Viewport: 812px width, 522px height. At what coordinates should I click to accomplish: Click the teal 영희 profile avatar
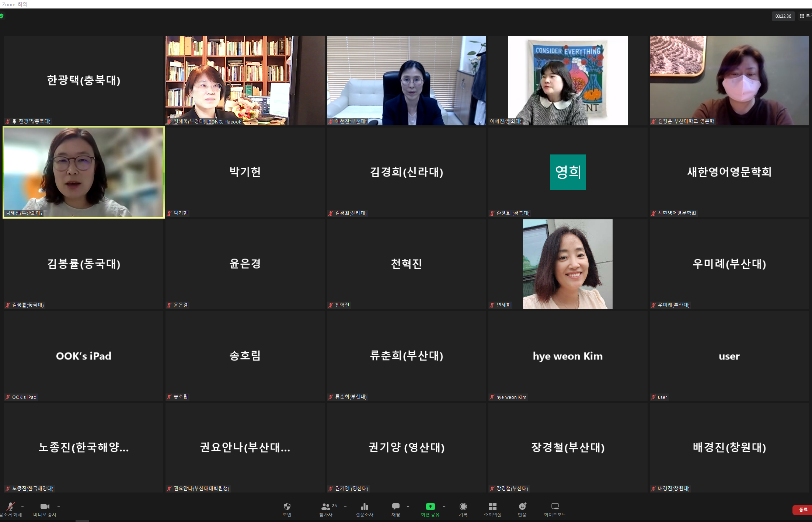point(568,172)
